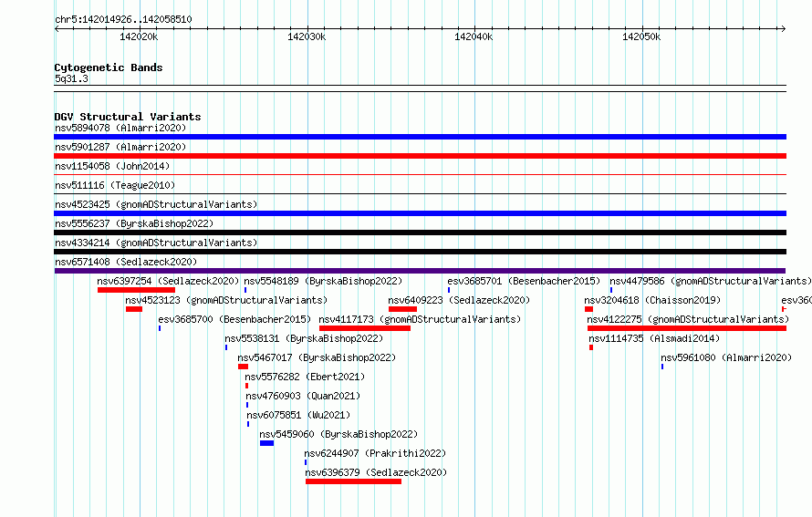Select the 5q31.3 band label
Image resolution: width=812 pixels, height=517 pixels.
pos(71,78)
